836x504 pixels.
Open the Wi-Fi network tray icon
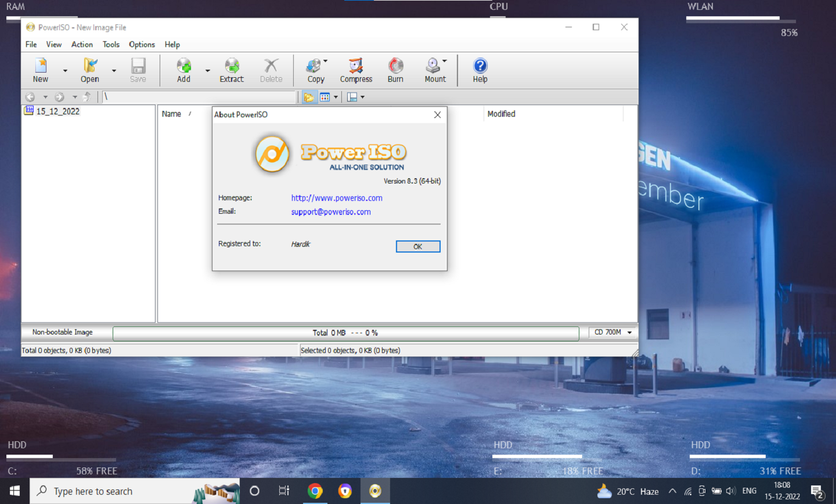click(688, 491)
